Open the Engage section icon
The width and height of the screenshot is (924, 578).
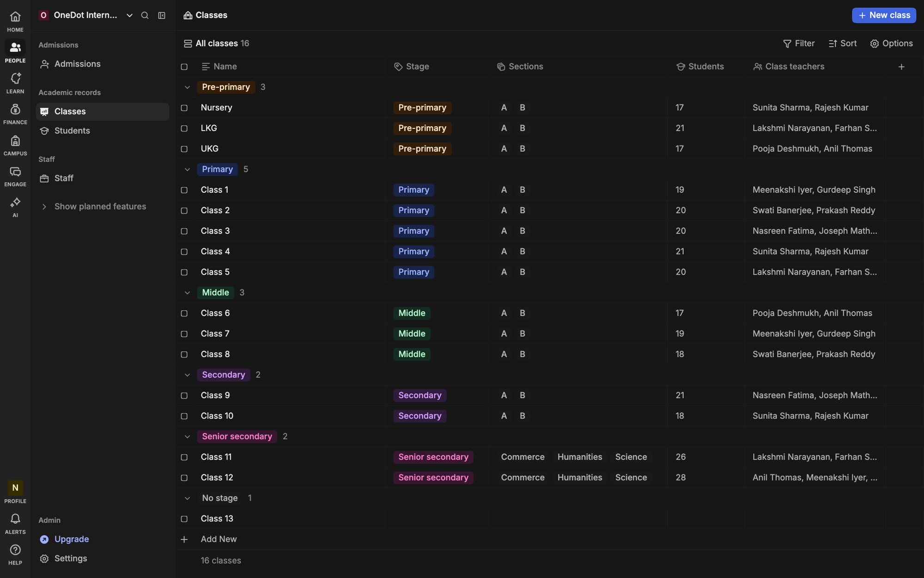(x=15, y=172)
